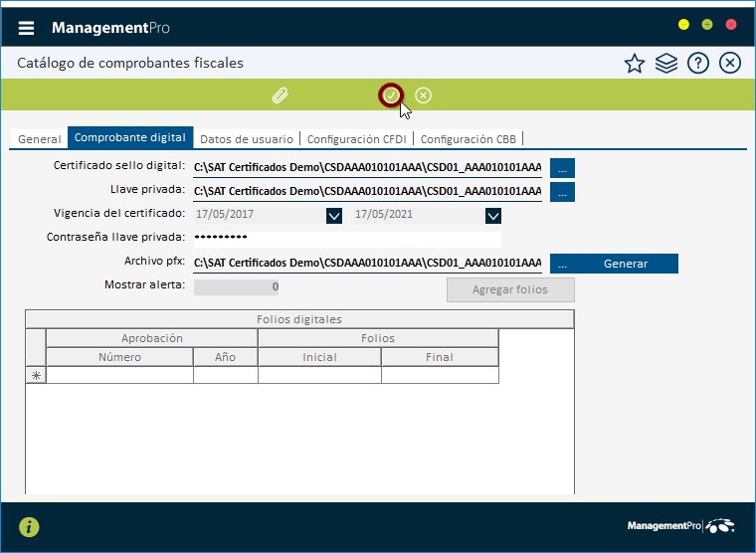Click the Aprobación group header
756x553 pixels.
[152, 338]
